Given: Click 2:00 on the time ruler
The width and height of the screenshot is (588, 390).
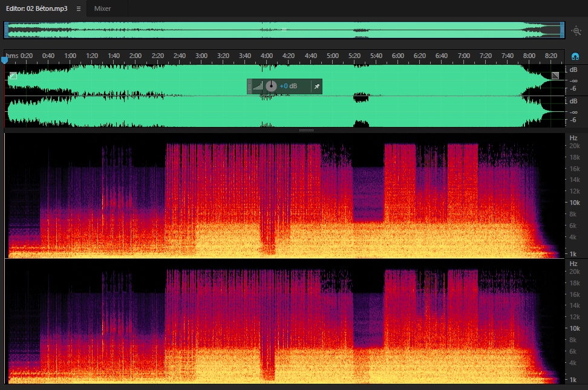Looking at the screenshot, I should pos(136,56).
